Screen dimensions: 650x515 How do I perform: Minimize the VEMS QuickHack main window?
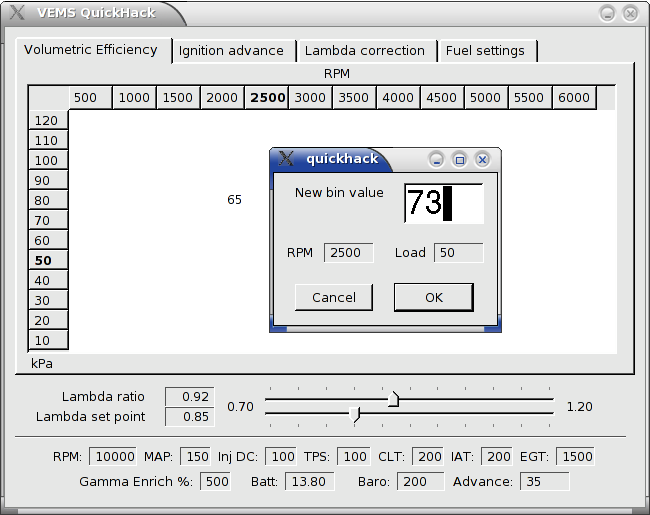[x=607, y=14]
